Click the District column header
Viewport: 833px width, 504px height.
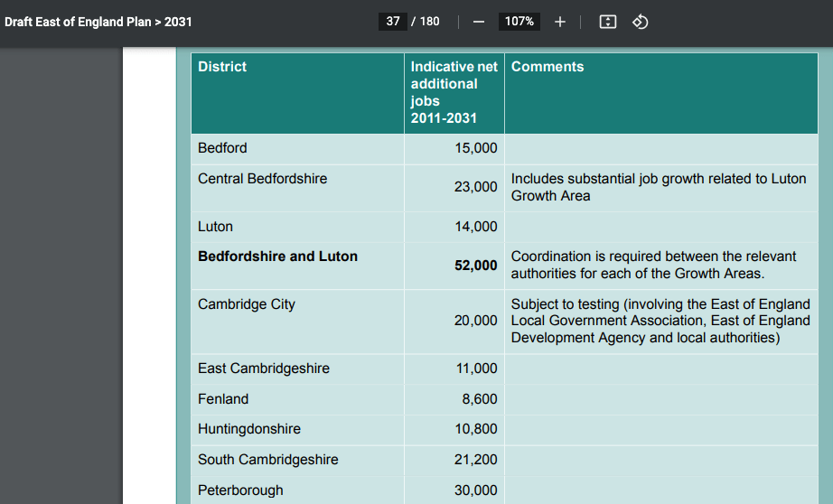(222, 67)
